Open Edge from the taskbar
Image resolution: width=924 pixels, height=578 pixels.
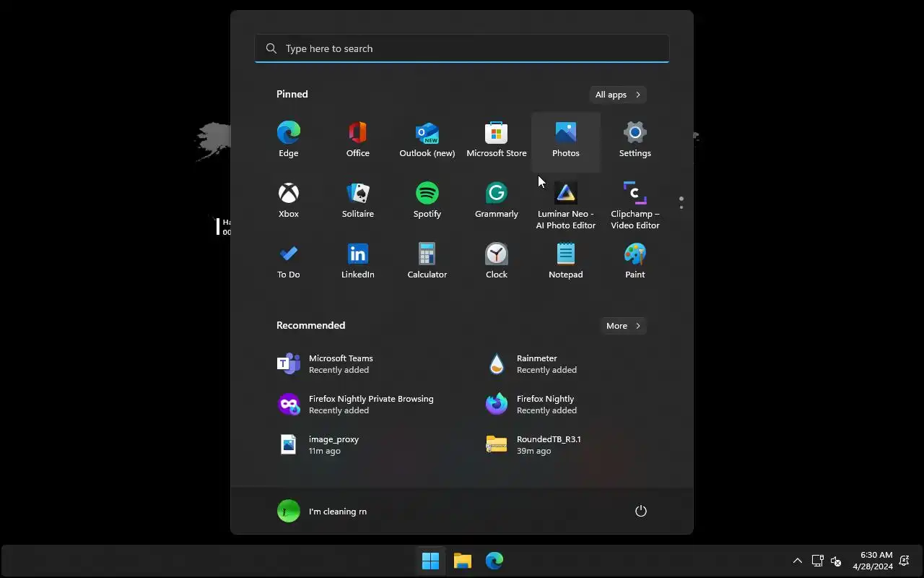point(494,561)
